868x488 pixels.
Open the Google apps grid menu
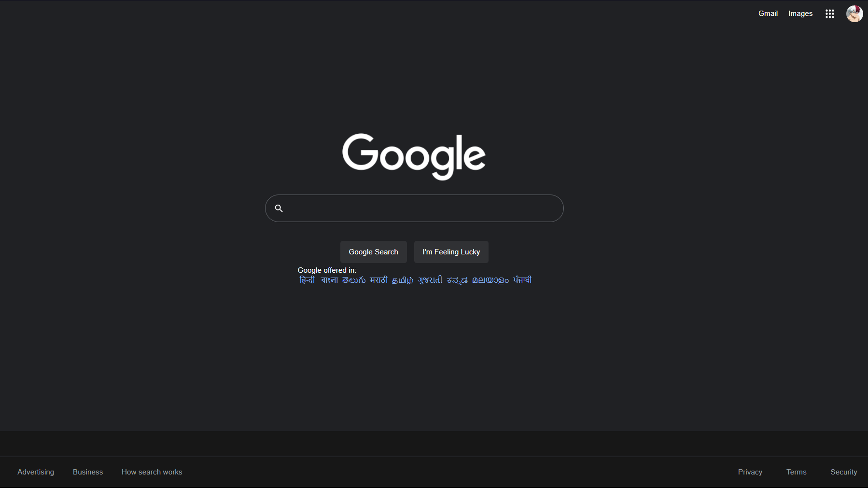point(829,14)
